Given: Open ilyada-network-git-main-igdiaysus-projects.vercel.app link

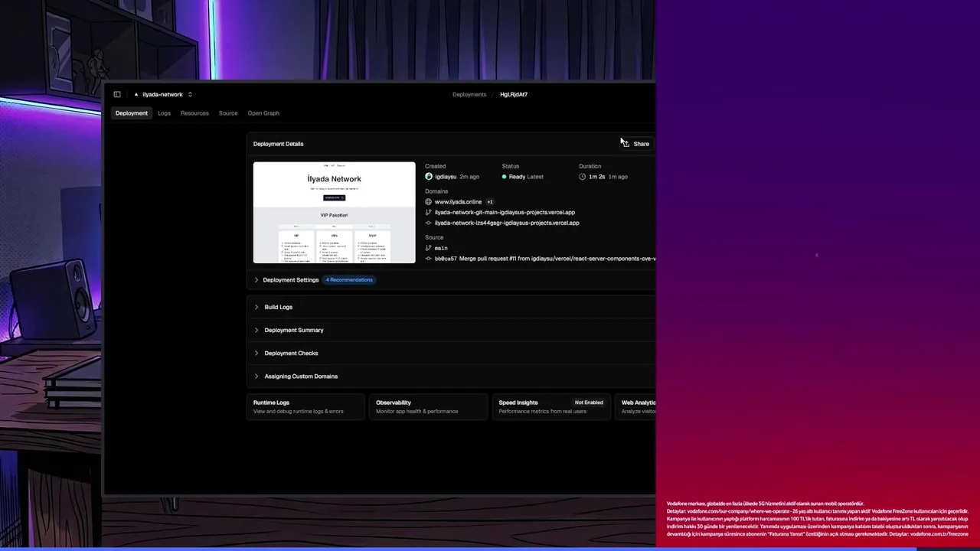Looking at the screenshot, I should click(505, 212).
